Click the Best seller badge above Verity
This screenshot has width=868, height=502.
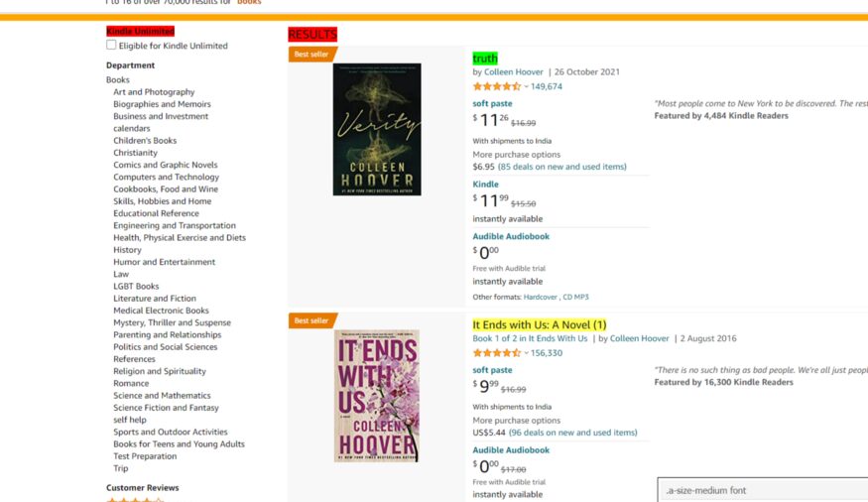pos(311,55)
